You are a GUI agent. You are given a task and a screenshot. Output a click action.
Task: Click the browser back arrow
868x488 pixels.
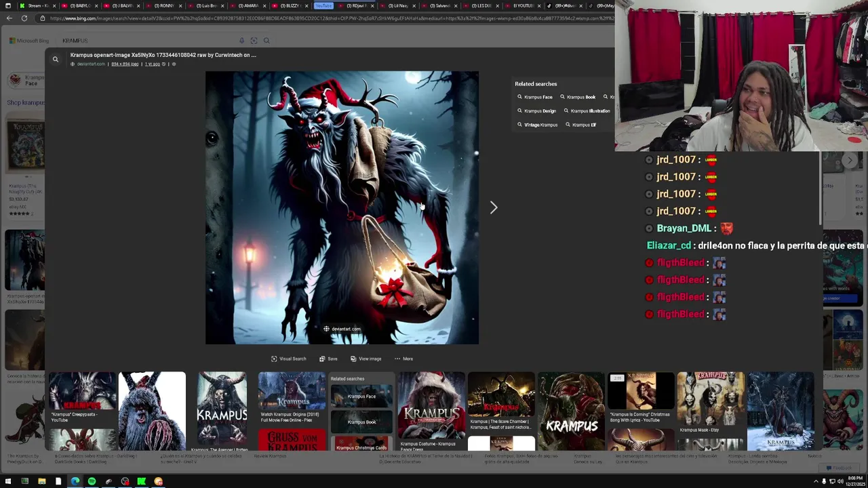9,18
